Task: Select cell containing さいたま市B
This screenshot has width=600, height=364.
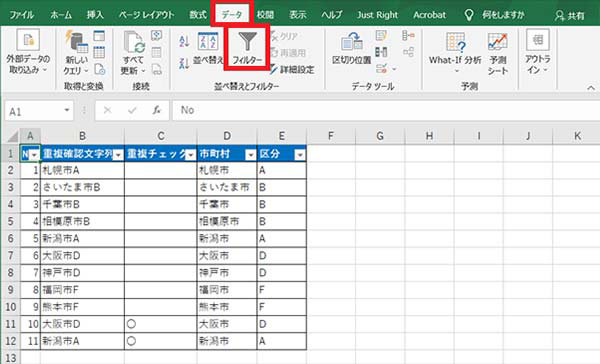Action: point(82,188)
